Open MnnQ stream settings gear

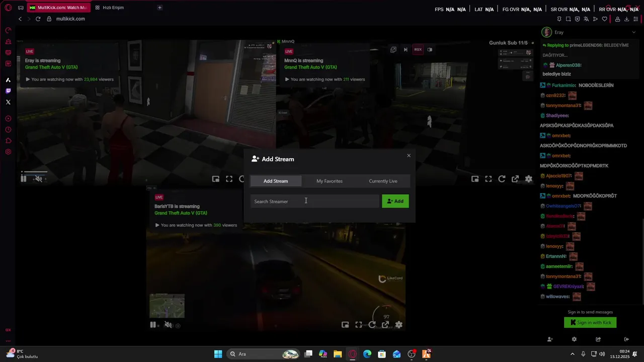pyautogui.click(x=529, y=179)
